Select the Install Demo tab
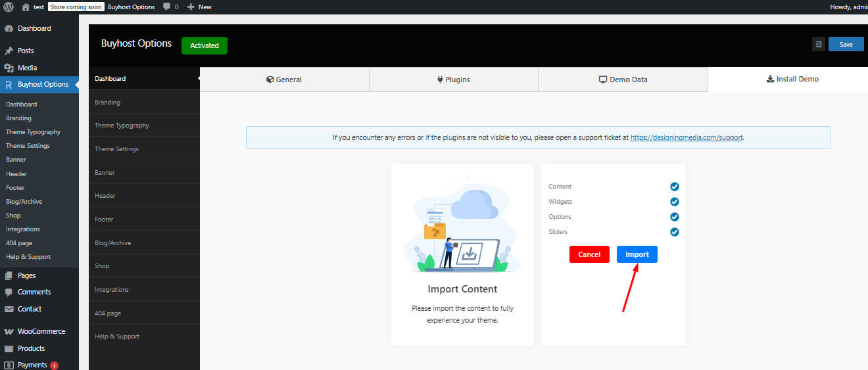Image resolution: width=868 pixels, height=370 pixels. 788,79
